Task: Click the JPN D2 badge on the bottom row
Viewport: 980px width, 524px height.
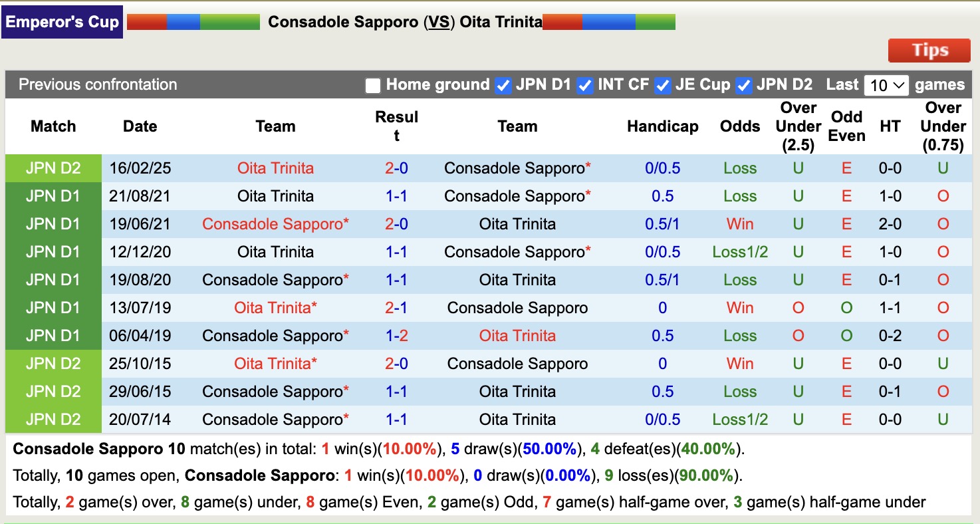Action: [53, 419]
